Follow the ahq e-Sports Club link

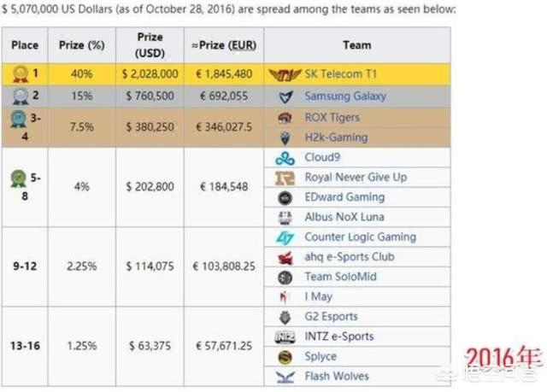(x=349, y=257)
